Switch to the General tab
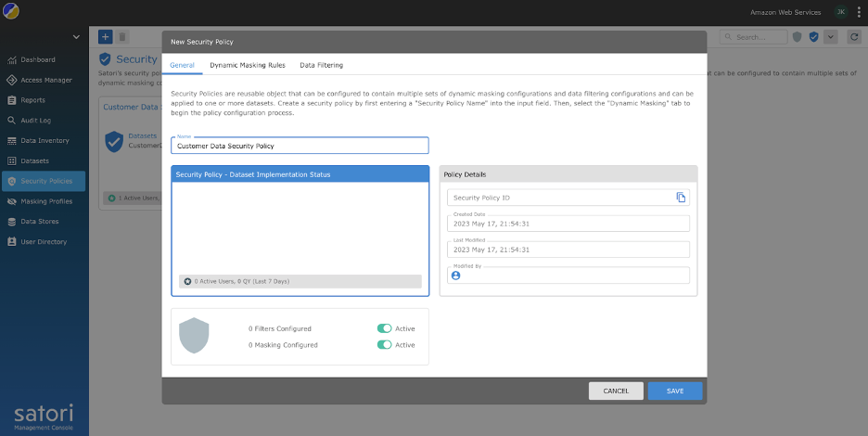Screen dimensions: 868x436 [x=182, y=65]
